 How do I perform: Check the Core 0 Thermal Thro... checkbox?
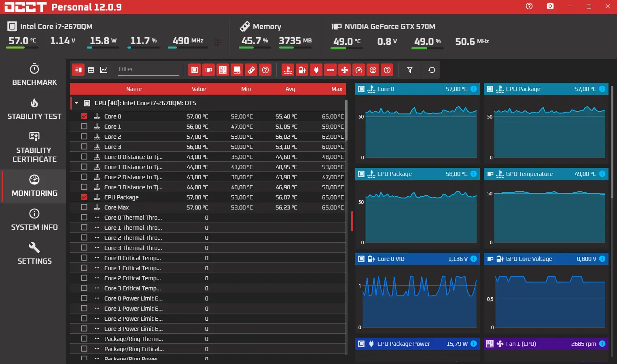click(84, 217)
